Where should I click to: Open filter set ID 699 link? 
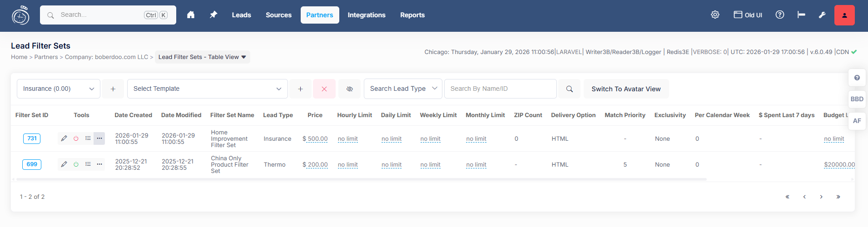(32, 164)
